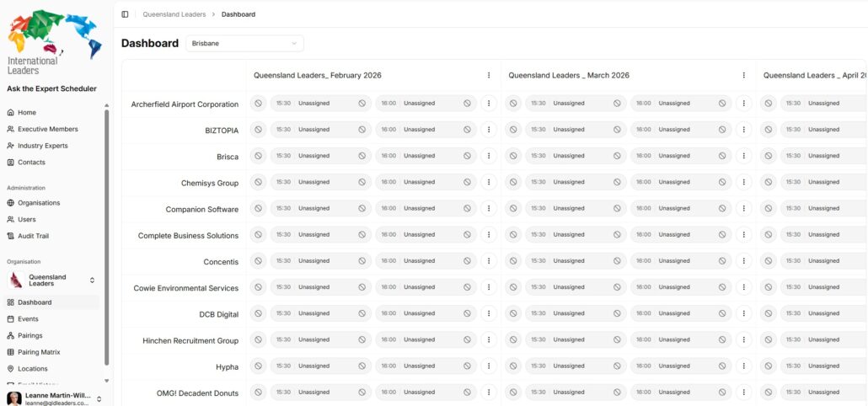Select Executive Members in the sidebar
This screenshot has width=868, height=406.
47,129
